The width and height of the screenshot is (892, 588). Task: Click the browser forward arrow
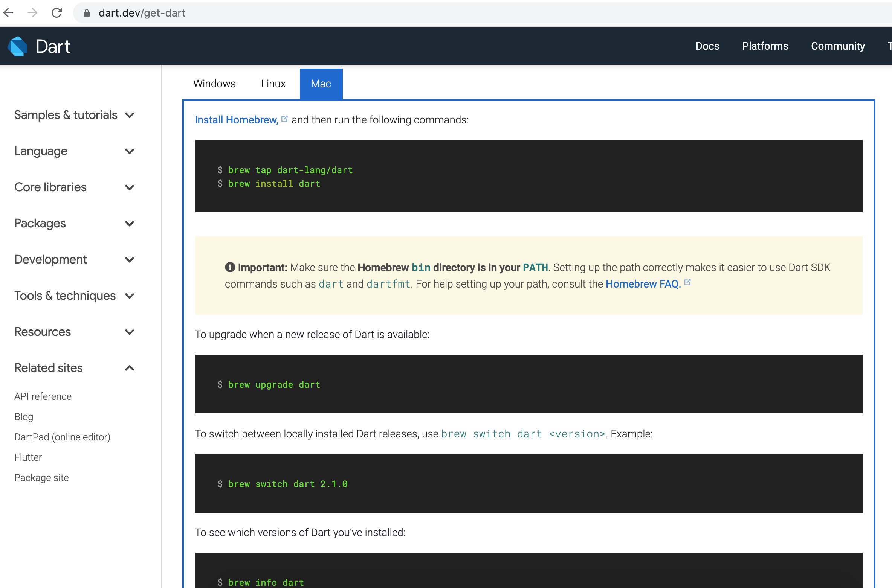32,13
